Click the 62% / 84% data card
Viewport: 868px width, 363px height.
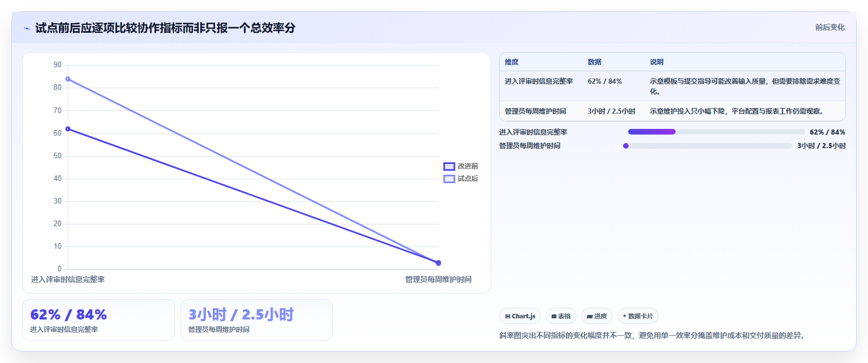click(x=98, y=320)
